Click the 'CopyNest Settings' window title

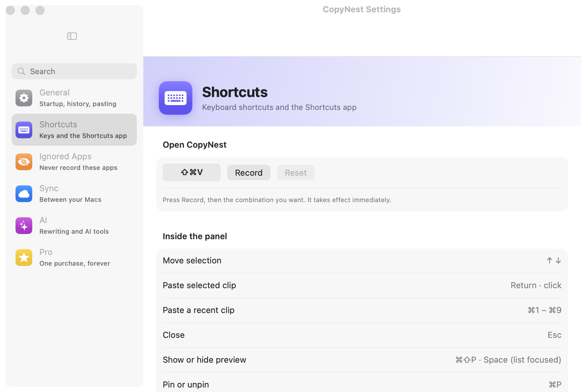point(362,9)
